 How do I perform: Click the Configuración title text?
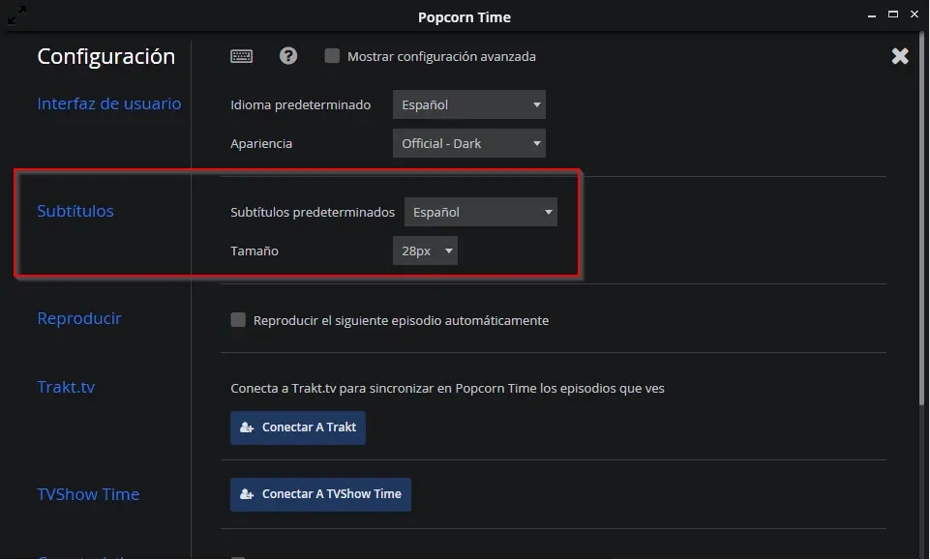tap(106, 56)
